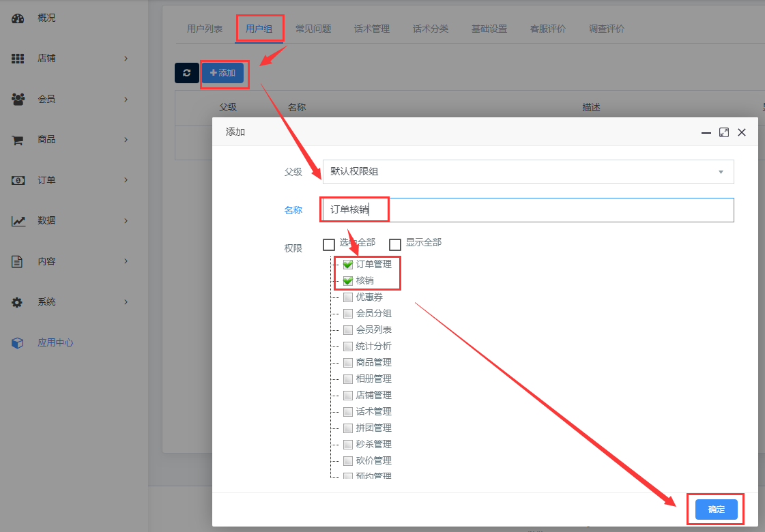The image size is (765, 532).
Task: Click the shopping cart icon for 商品
Action: point(18,140)
